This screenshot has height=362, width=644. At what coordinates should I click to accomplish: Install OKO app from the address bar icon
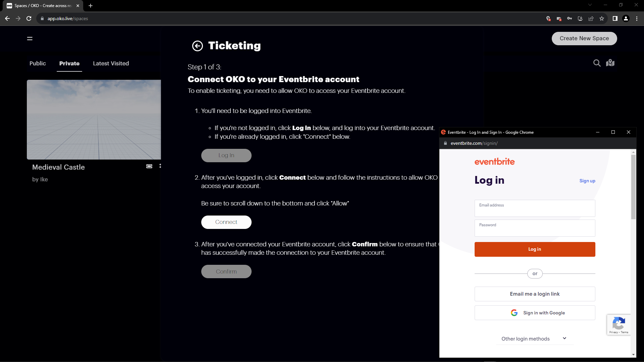580,18
